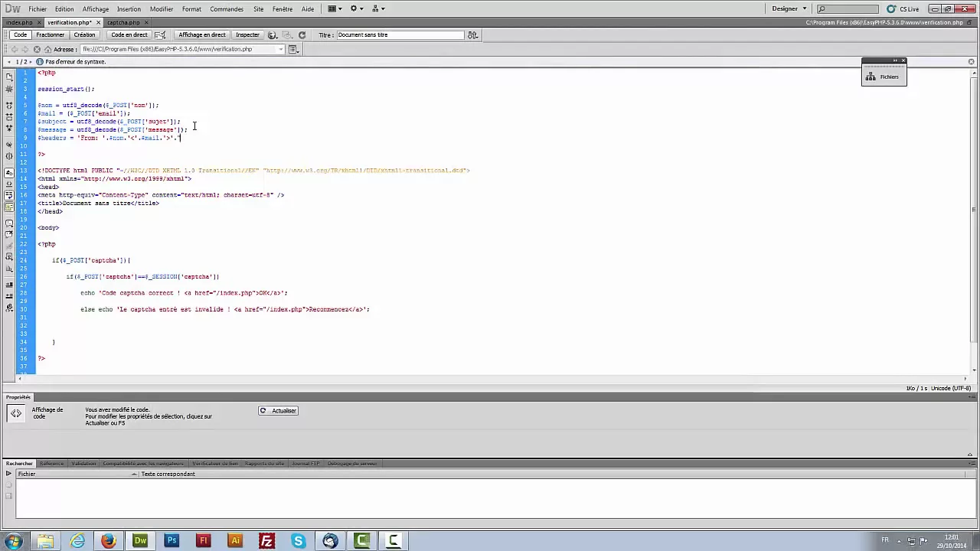This screenshot has width=980, height=551.
Task: Click the Propriétés panel tab
Action: coord(18,397)
